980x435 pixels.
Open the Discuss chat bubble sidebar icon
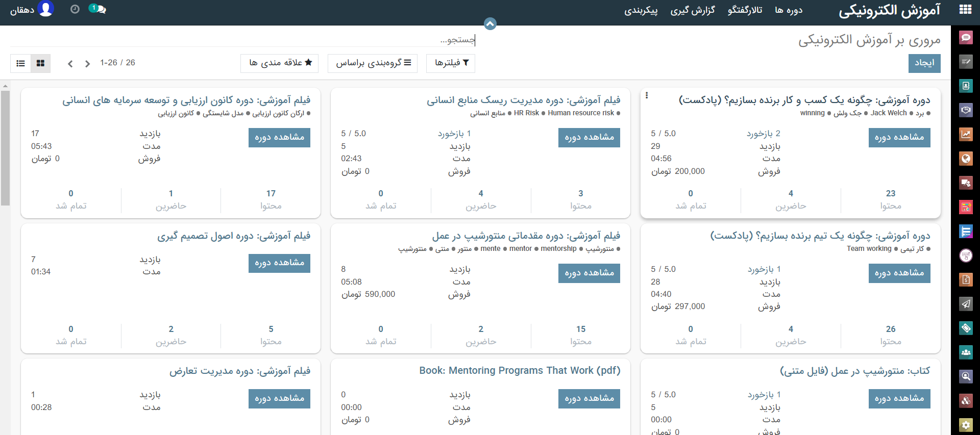tap(966, 37)
